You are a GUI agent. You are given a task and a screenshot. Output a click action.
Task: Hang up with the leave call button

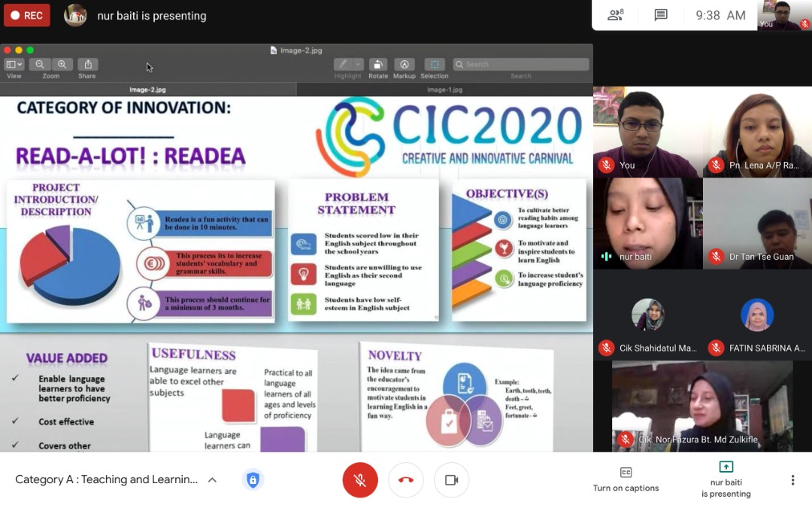[406, 480]
